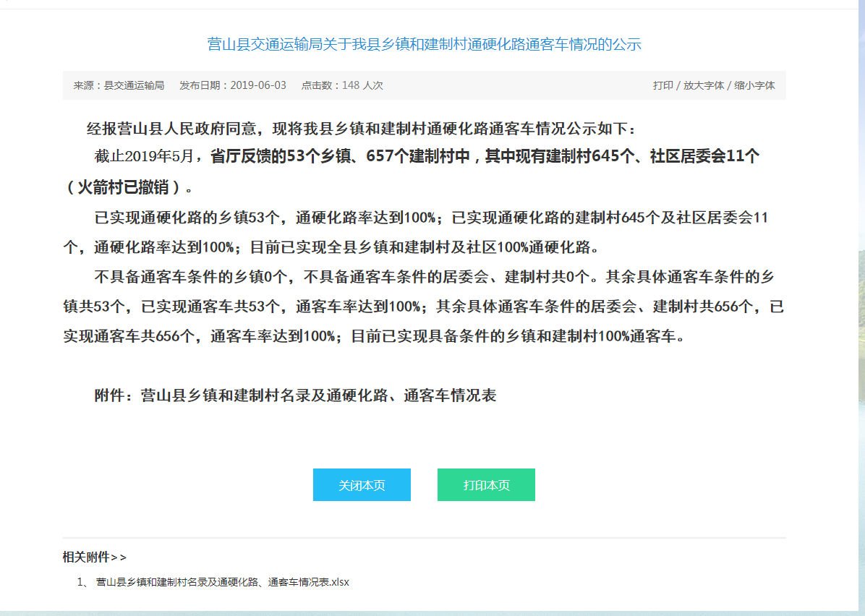Image resolution: width=865 pixels, height=616 pixels.
Task: Increase text size with 放大字体
Action: pyautogui.click(x=703, y=85)
